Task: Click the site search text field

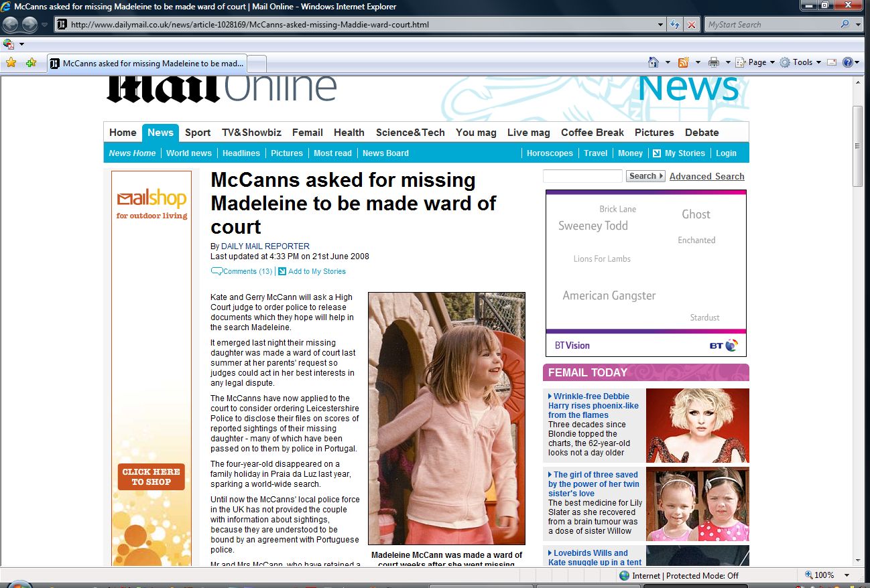Action: pos(582,176)
